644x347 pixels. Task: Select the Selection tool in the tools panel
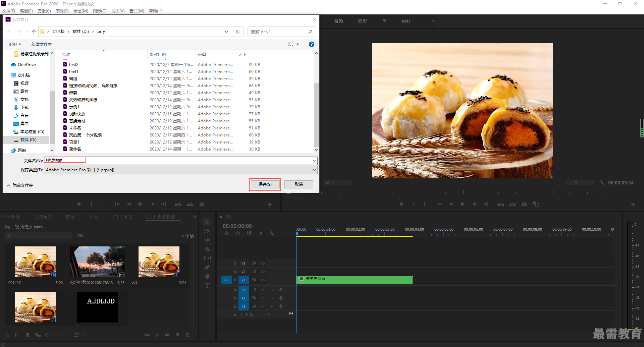coord(207,222)
